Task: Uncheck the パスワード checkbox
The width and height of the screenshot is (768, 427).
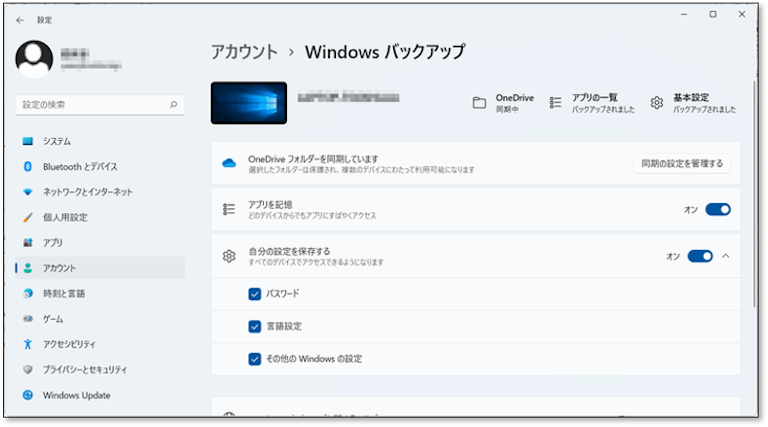Action: tap(255, 294)
